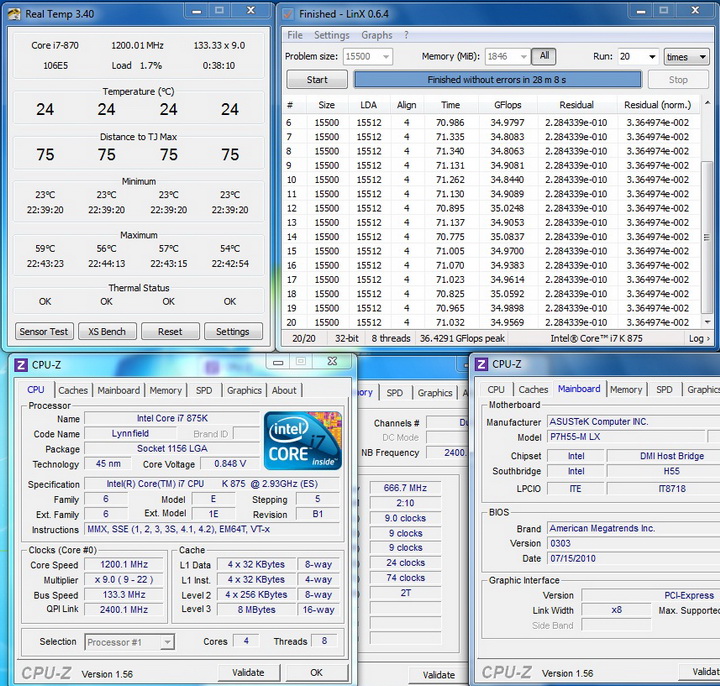Click the BIOS Date field 07/15/2010

pyautogui.click(x=634, y=558)
